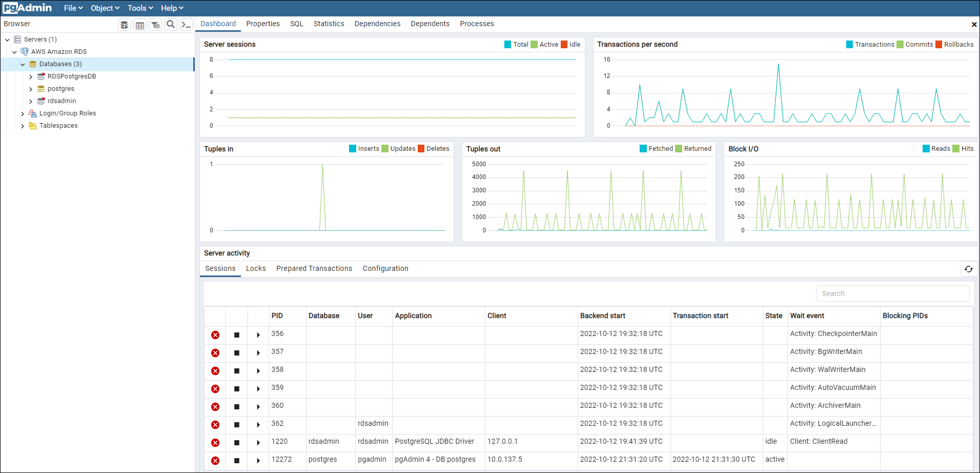Click the View Data table icon
The image size is (980, 473).
(140, 25)
